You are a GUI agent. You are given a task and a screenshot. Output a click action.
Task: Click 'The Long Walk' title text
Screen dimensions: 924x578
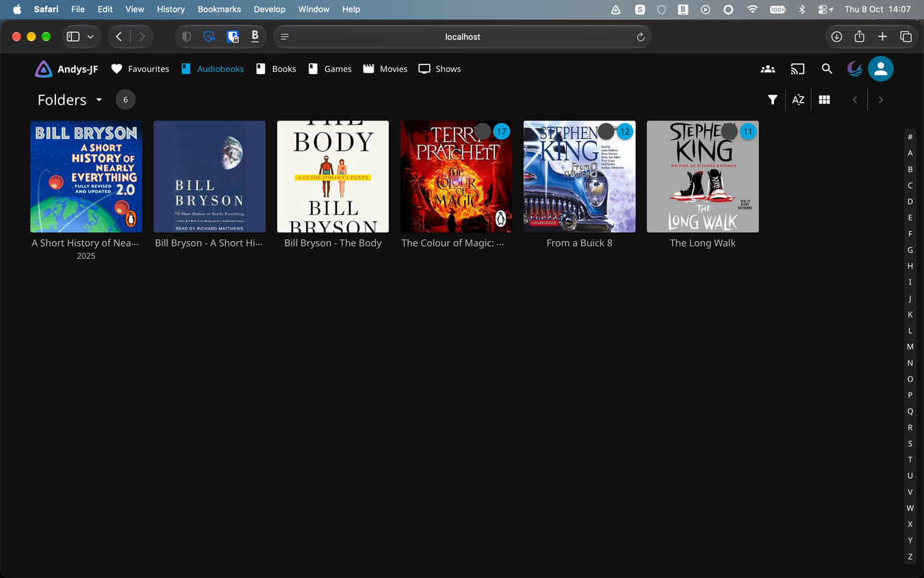(x=703, y=243)
